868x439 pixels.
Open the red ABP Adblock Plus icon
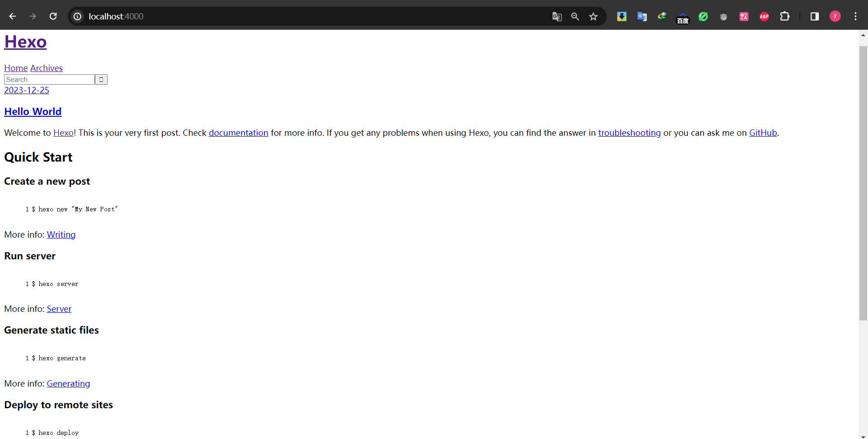tap(764, 17)
